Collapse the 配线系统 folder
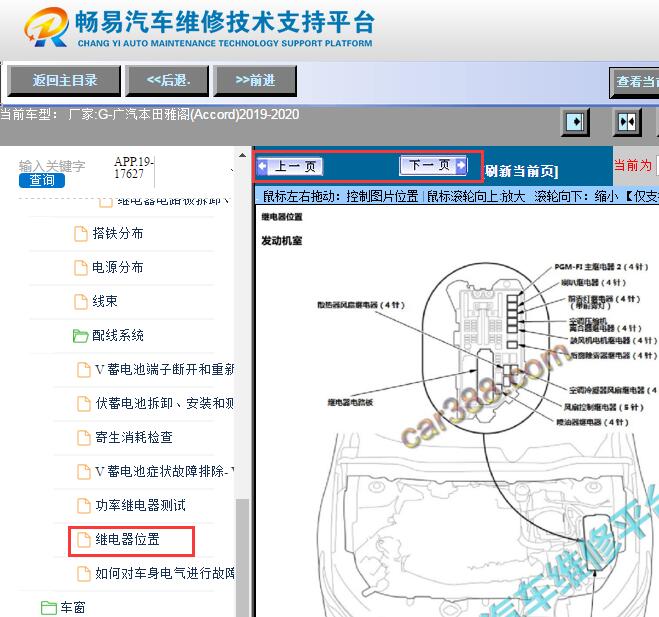This screenshot has height=617, width=659. [118, 335]
